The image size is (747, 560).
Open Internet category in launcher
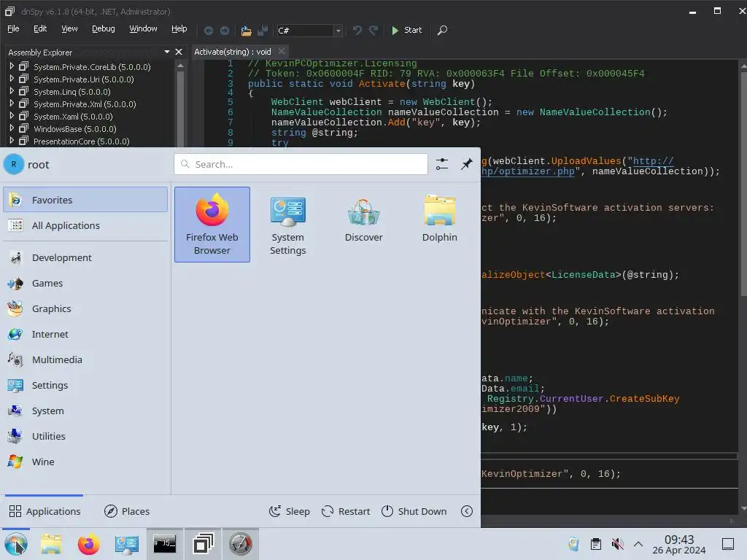[x=85, y=334]
